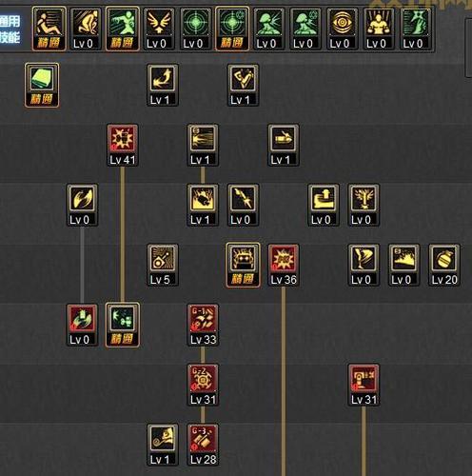Click the curved arrow skill Lv 1
Viewport: 472px width, 476px height.
pyautogui.click(x=163, y=85)
